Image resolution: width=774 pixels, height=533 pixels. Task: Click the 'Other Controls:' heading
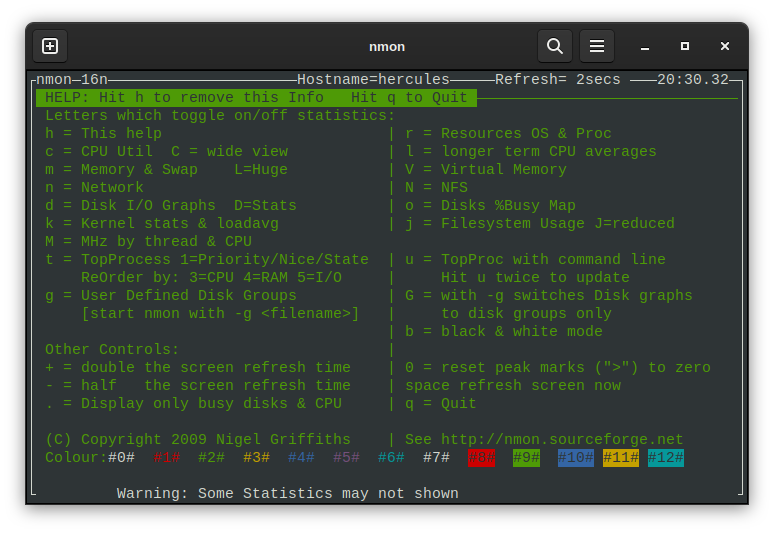pos(112,349)
